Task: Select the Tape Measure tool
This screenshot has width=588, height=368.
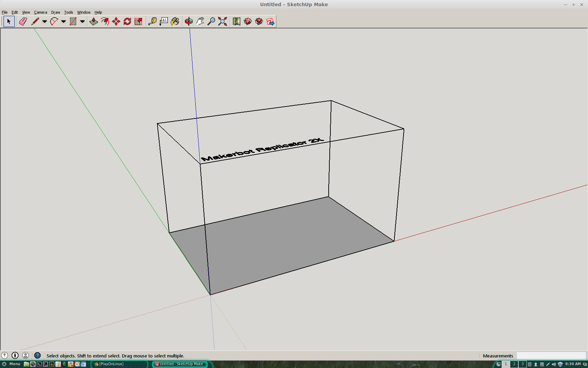Action: pos(152,22)
